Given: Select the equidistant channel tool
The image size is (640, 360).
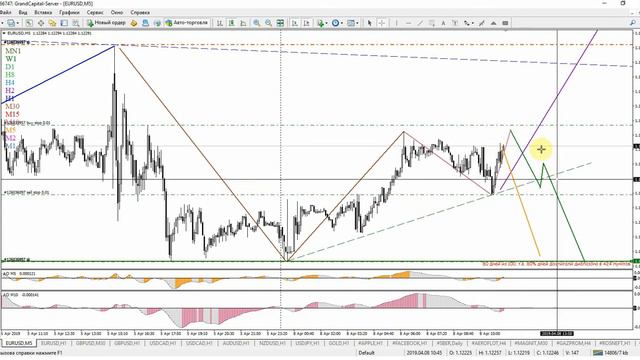Looking at the screenshot, I should (x=431, y=23).
